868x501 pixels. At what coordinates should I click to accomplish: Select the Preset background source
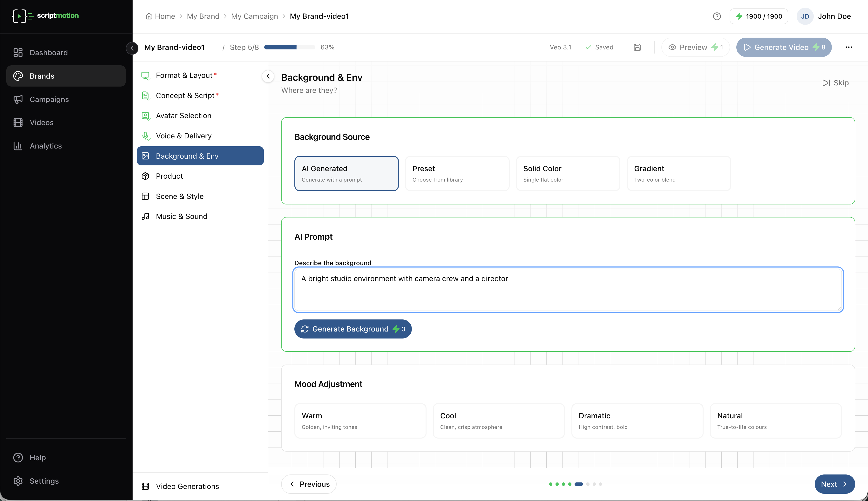coord(457,173)
